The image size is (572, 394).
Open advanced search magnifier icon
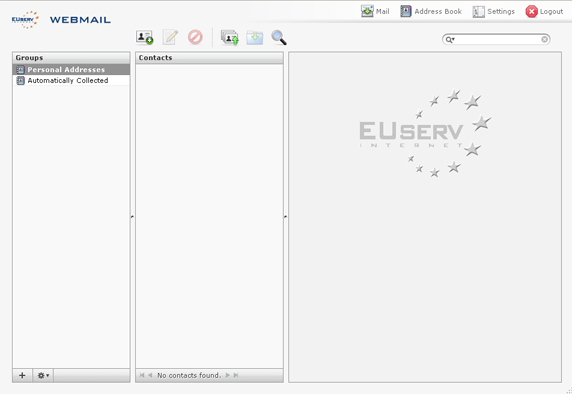279,38
